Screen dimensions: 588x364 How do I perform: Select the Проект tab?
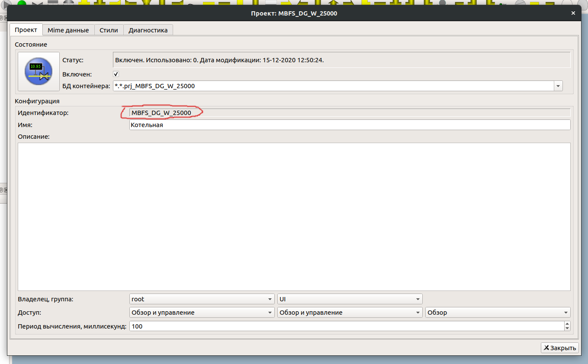tap(26, 30)
